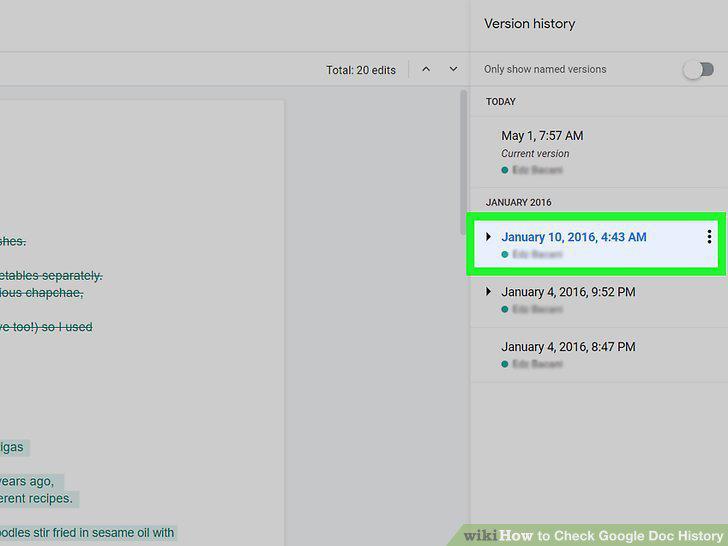Screen dimensions: 728x546
Task: Click teal editor dot under January 10 version
Action: 505,254
